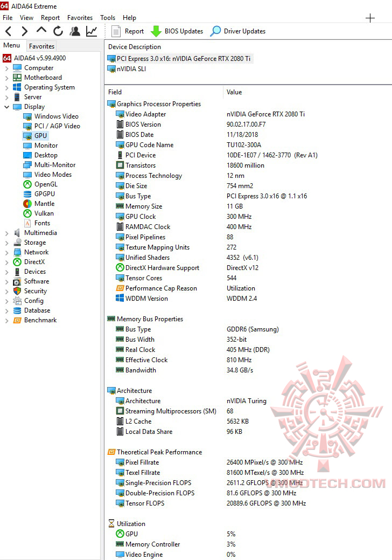Click the Desktop item icon
Image resolution: width=392 pixels, height=560 pixels.
click(27, 155)
